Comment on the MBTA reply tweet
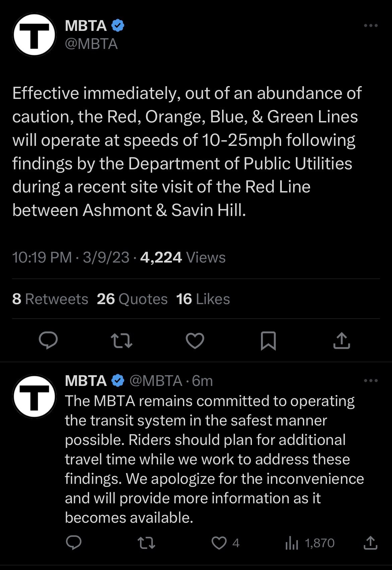This screenshot has width=392, height=570. (x=74, y=543)
